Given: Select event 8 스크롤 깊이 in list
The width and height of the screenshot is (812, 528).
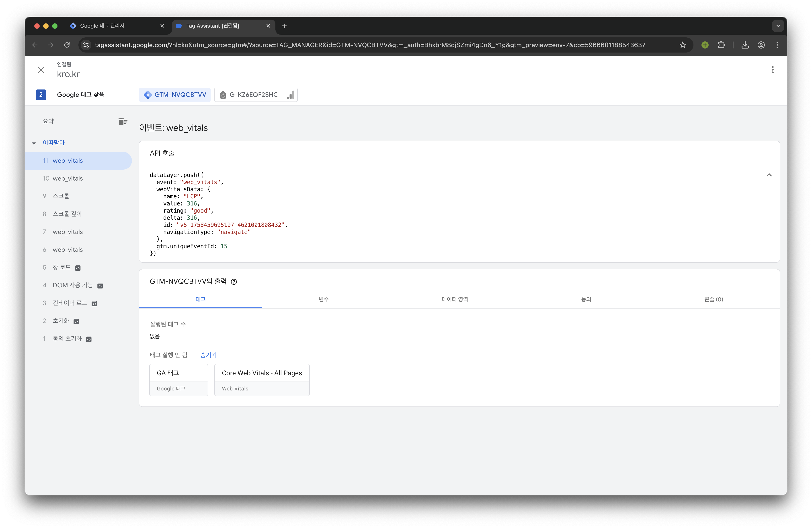Looking at the screenshot, I should (67, 214).
